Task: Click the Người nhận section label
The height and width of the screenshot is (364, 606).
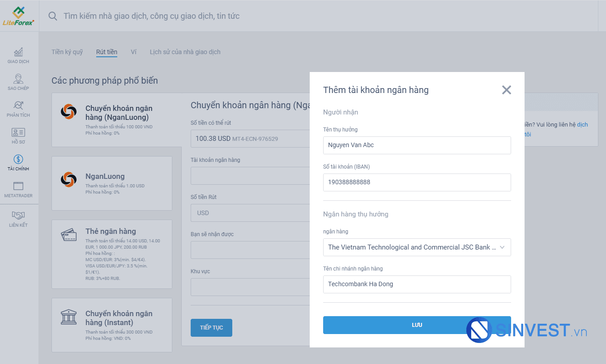Action: coord(341,112)
